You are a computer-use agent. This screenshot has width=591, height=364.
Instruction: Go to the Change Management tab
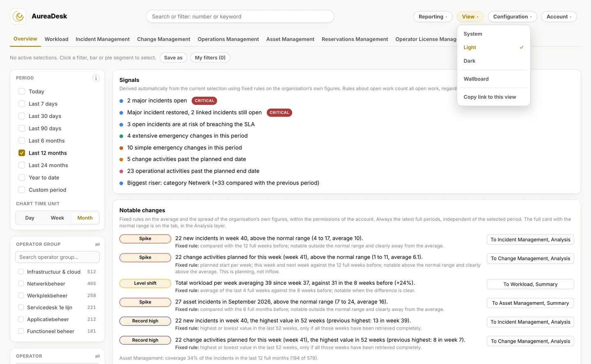(163, 39)
